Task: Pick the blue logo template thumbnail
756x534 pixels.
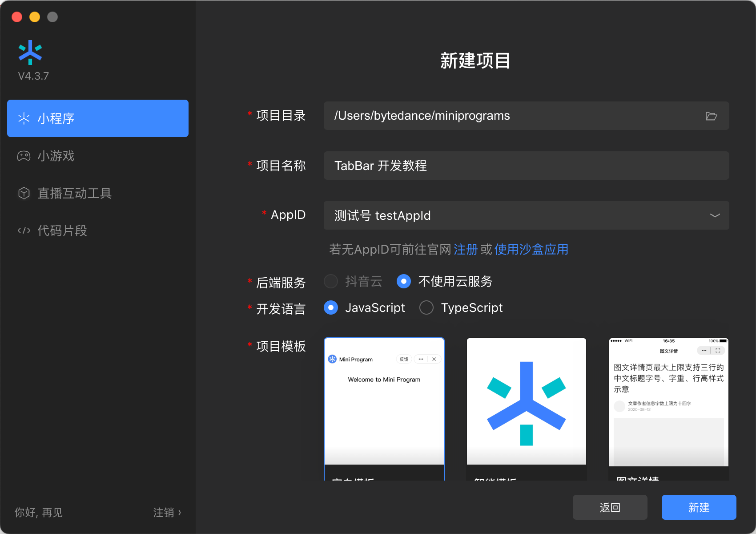Action: (527, 409)
